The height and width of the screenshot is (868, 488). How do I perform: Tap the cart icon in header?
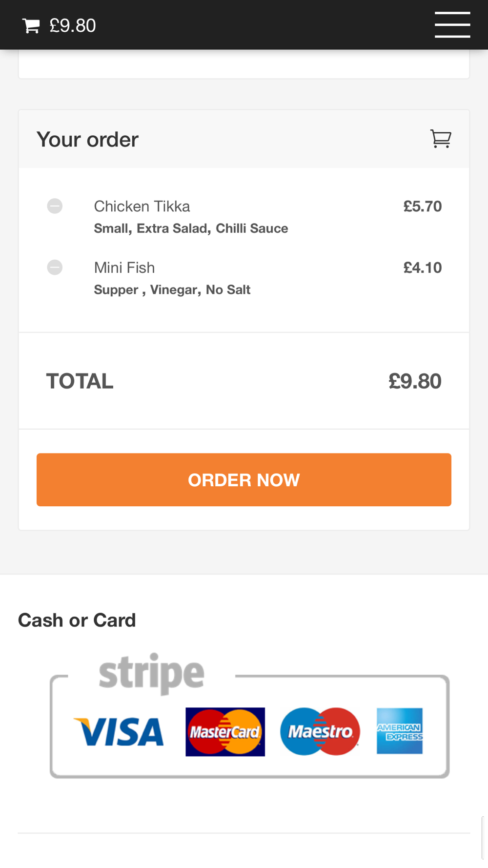pyautogui.click(x=31, y=26)
